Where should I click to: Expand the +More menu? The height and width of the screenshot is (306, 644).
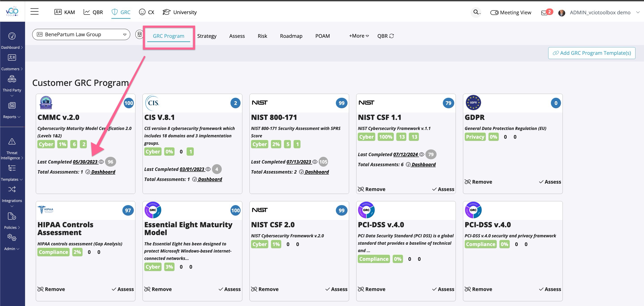pos(359,36)
